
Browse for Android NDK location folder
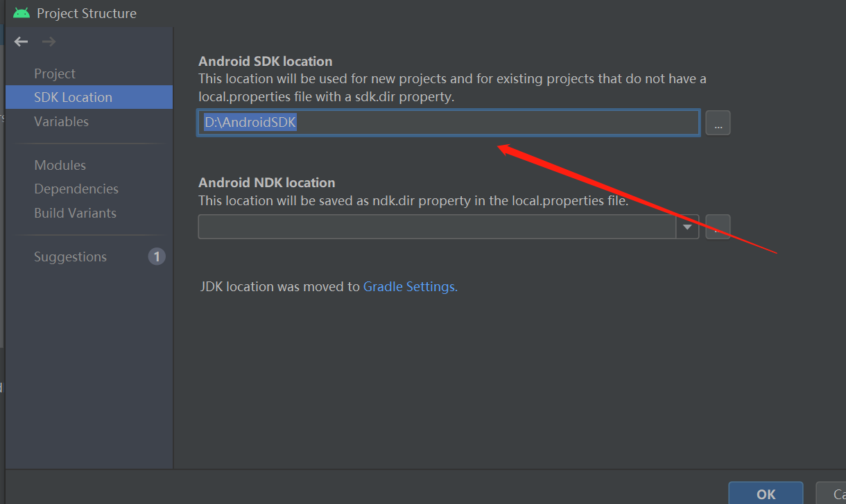coord(718,227)
